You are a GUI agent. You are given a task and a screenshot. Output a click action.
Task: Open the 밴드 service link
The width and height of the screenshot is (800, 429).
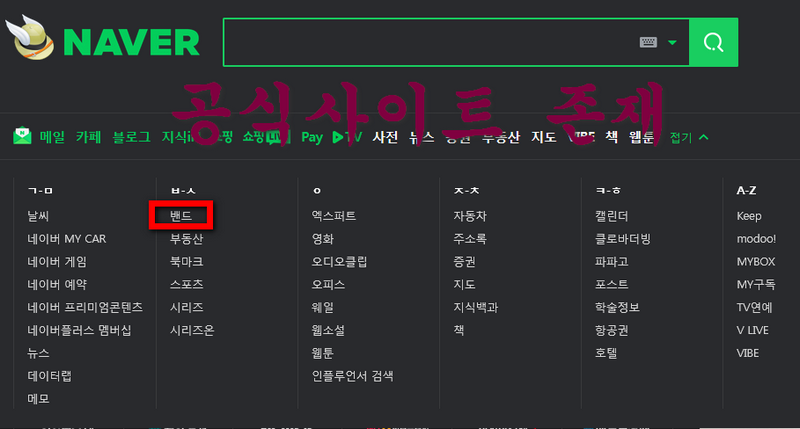[181, 216]
